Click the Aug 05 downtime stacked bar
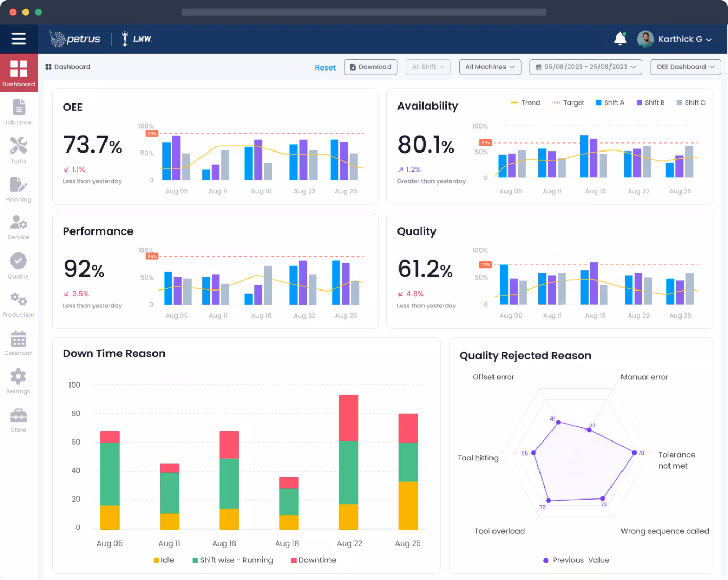Viewport: 728px width, 580px height. click(110, 480)
